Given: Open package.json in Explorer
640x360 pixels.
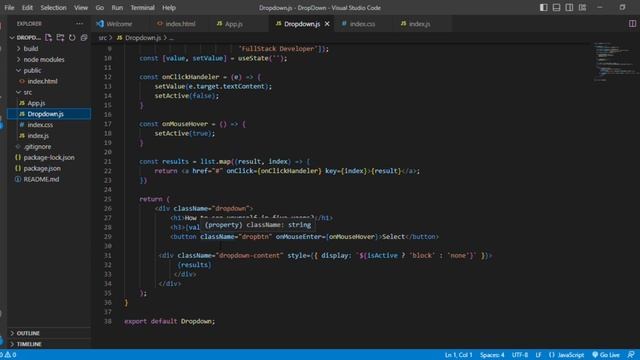Looking at the screenshot, I should pos(42,168).
